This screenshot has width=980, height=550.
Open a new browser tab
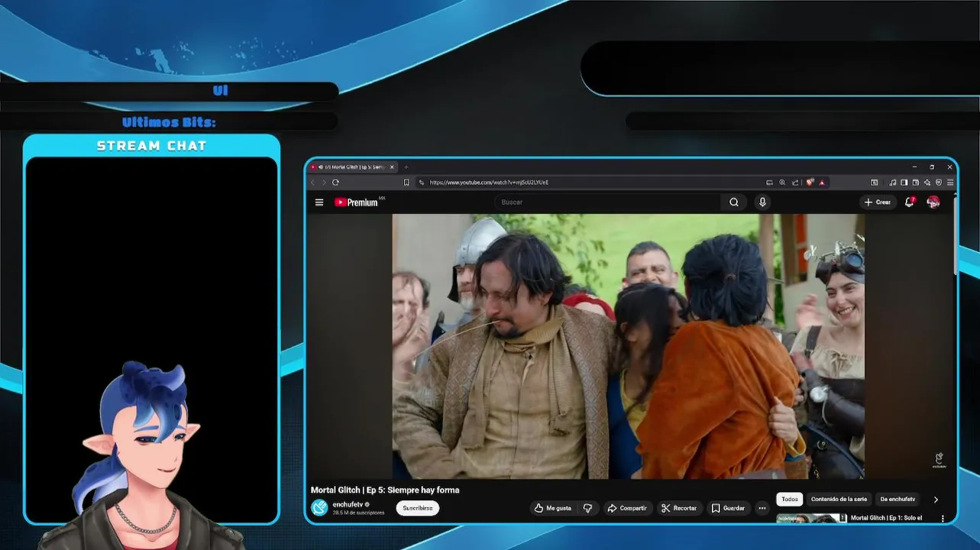point(406,167)
